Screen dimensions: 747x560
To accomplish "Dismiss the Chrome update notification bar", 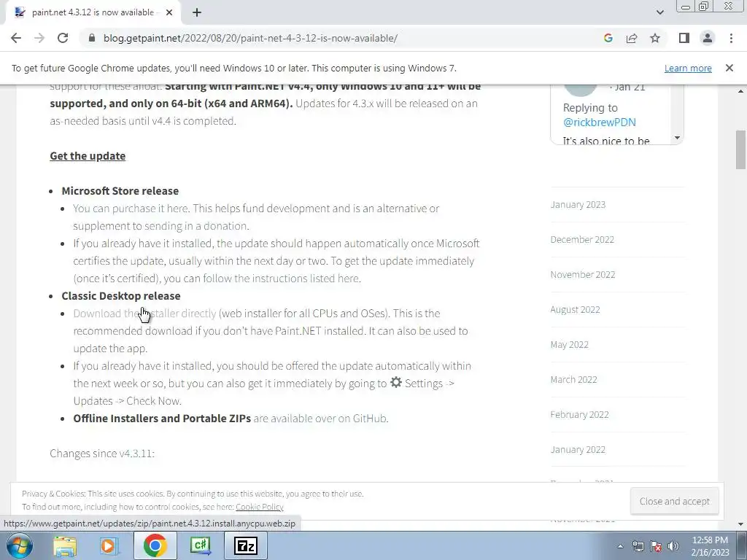I will coord(729,68).
